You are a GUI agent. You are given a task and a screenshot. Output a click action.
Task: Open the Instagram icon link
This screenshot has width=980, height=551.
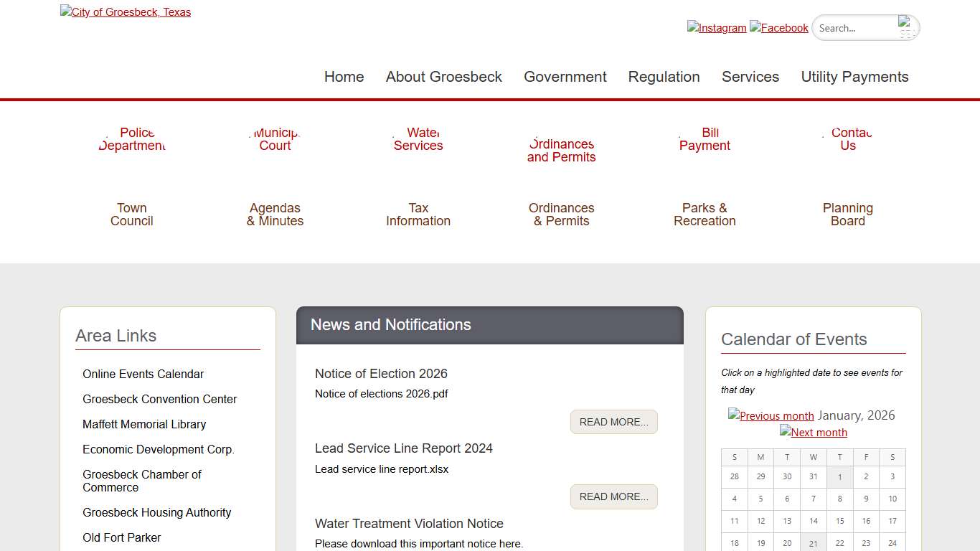tap(717, 28)
